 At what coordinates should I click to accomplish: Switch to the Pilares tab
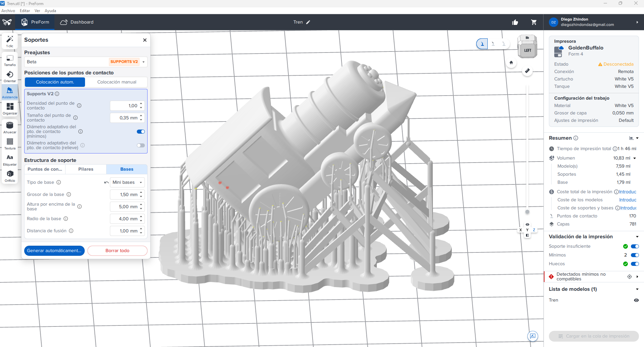[86, 169]
